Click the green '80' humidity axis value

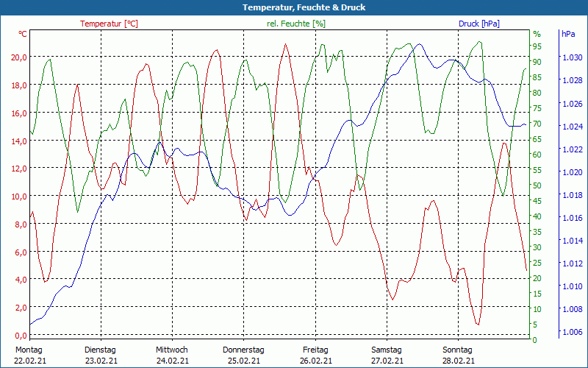point(537,93)
